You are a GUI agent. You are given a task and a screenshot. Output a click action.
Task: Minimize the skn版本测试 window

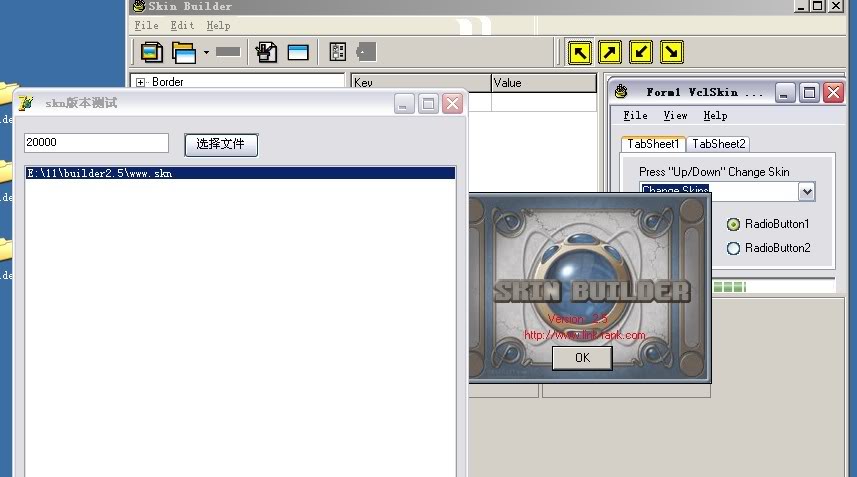[404, 104]
